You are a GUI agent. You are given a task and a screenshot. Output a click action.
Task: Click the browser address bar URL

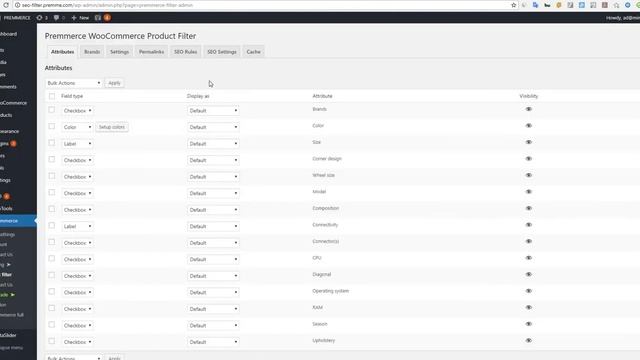[x=107, y=5]
